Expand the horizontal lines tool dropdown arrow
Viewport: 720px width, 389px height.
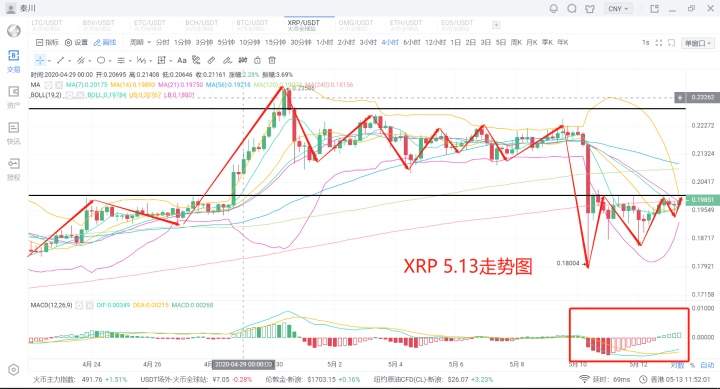[x=130, y=61]
